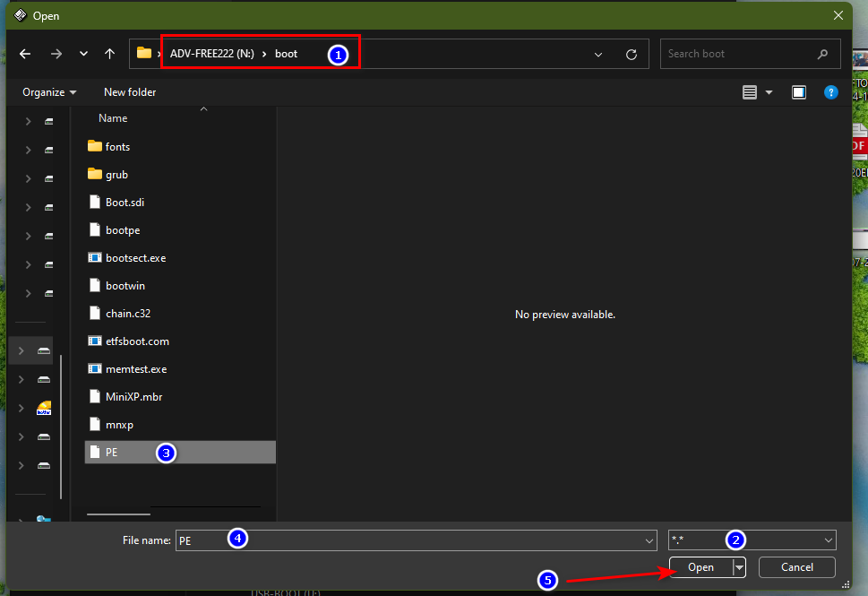868x596 pixels.
Task: Click the fonts folder icon
Action: coord(95,146)
